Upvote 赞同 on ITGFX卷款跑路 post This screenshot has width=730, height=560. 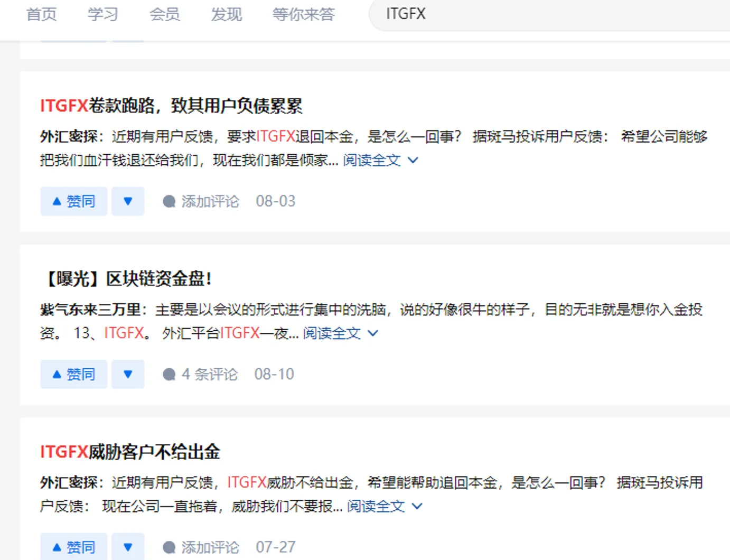click(x=74, y=201)
